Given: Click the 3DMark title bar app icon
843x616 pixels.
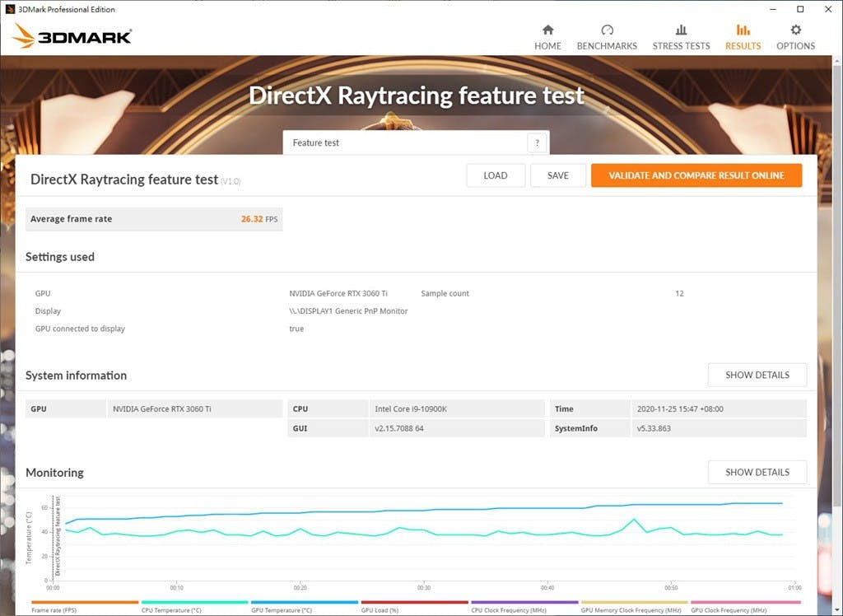Looking at the screenshot, I should click(x=11, y=9).
